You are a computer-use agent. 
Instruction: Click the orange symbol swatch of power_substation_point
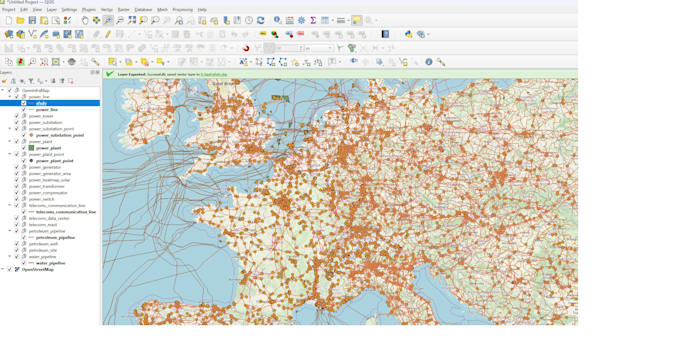tap(31, 135)
